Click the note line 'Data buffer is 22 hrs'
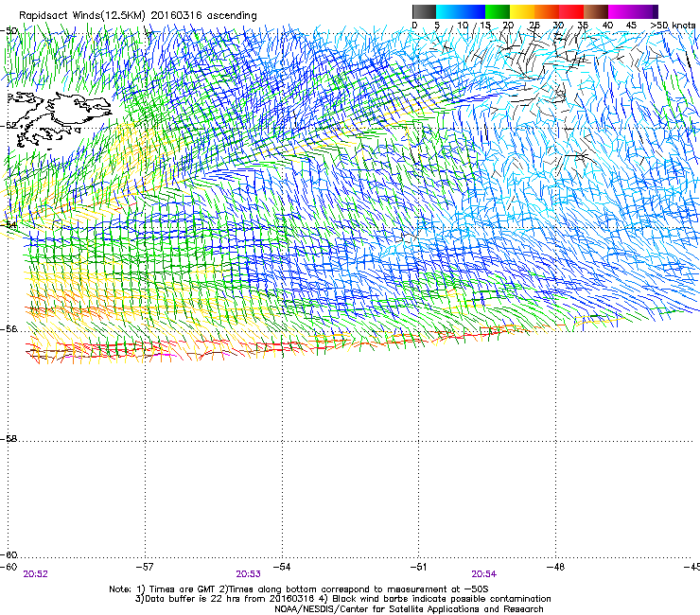The height and width of the screenshot is (615, 700). tap(342, 599)
